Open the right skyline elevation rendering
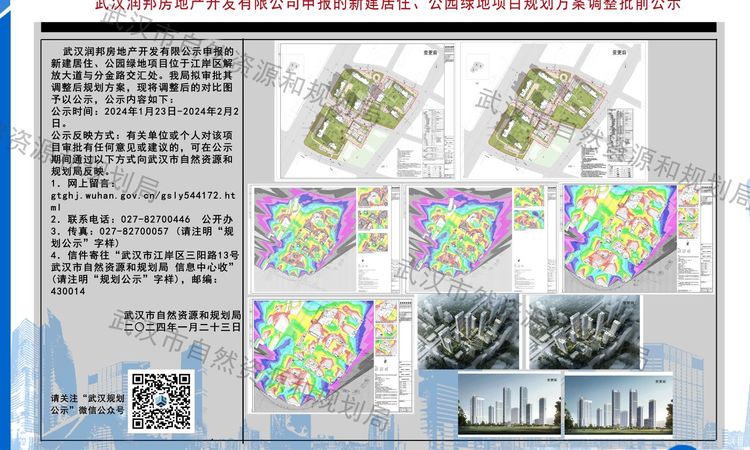The width and height of the screenshot is (750, 450). (x=619, y=405)
